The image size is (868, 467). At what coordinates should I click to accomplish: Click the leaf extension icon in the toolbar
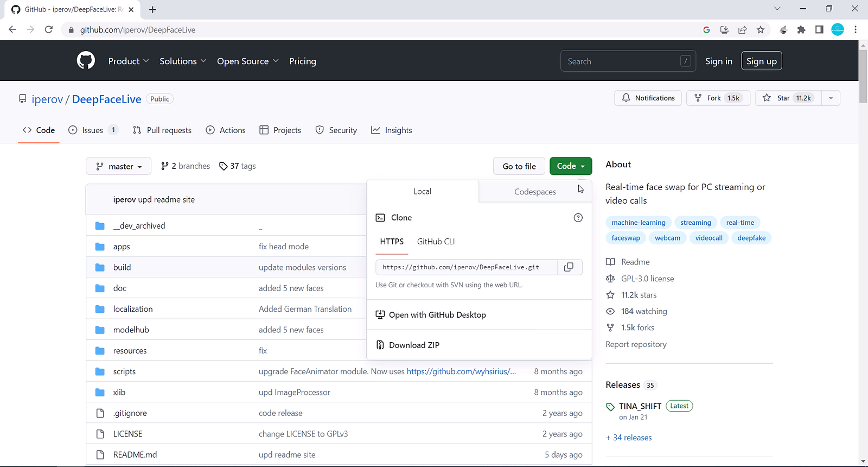[783, 30]
